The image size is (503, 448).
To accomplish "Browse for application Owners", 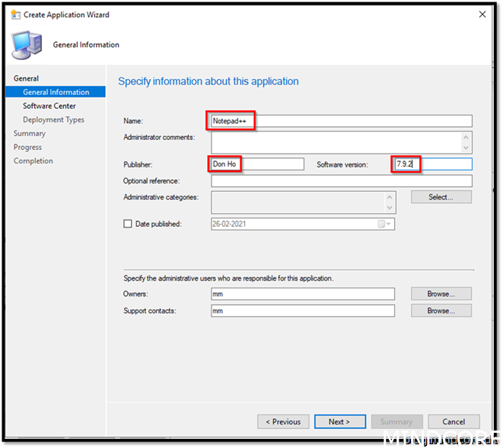I will (441, 294).
